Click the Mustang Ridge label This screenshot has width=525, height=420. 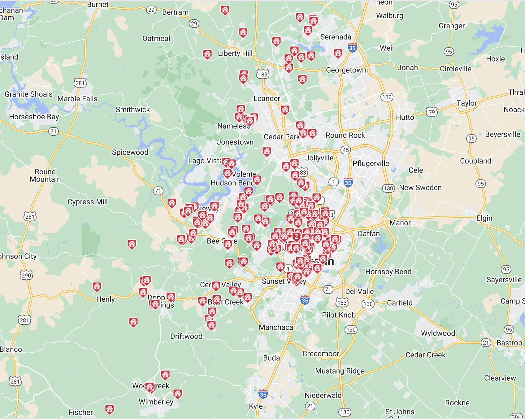click(x=340, y=371)
